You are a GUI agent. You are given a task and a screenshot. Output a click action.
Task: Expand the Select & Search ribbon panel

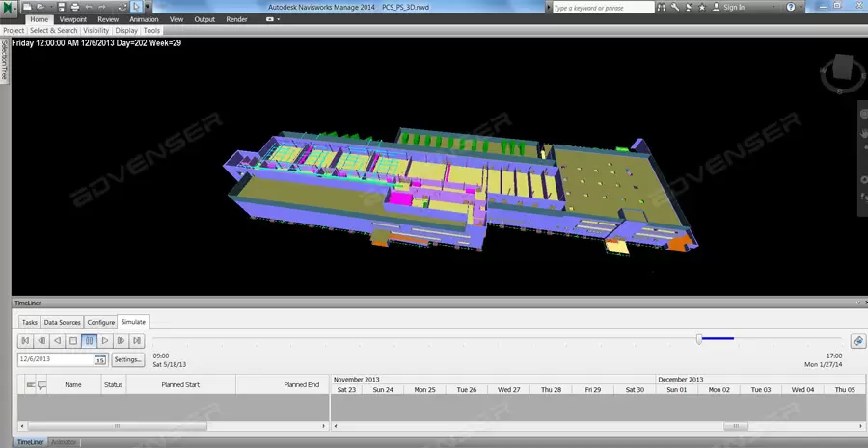point(54,31)
